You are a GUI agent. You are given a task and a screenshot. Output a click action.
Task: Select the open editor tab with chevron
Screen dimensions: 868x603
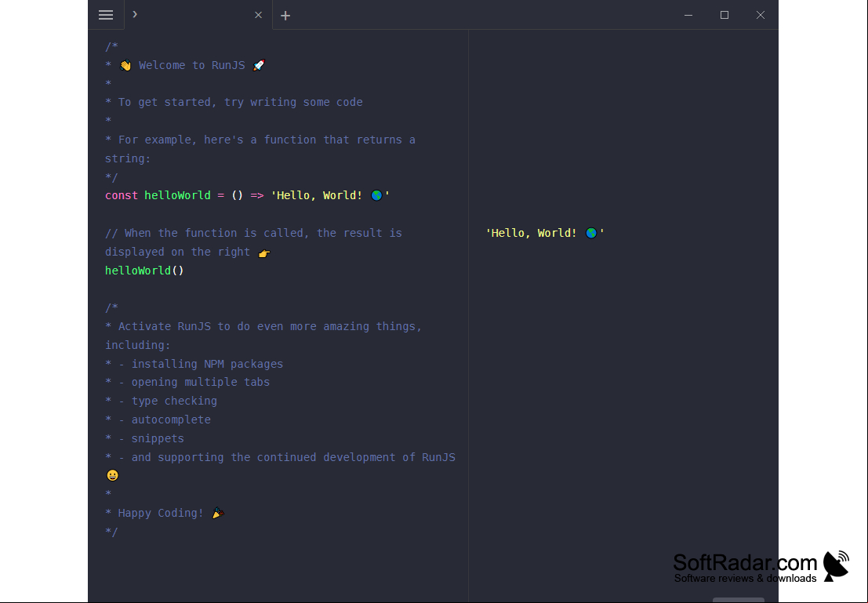coord(198,15)
